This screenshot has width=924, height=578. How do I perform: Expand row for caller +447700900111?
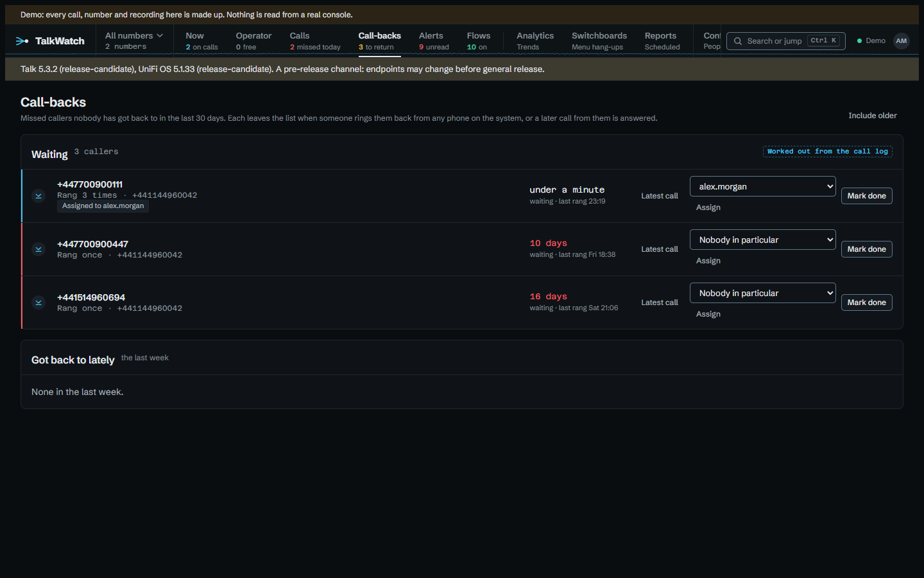coord(38,196)
